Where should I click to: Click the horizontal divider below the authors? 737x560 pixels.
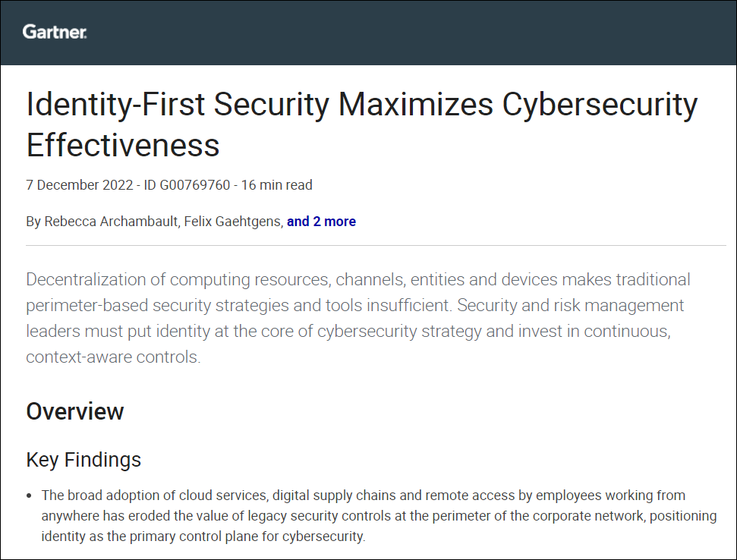tap(376, 246)
